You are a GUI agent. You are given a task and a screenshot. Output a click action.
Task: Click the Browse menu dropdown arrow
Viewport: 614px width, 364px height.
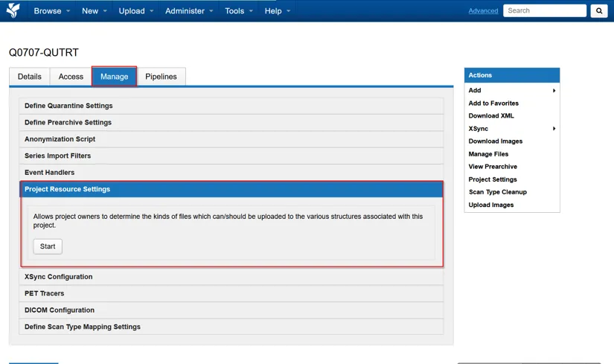pos(68,11)
